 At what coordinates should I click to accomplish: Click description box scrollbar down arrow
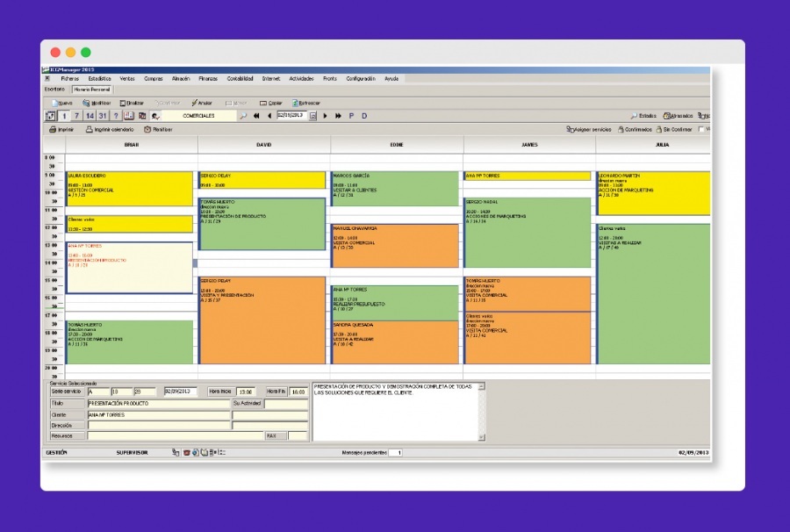point(482,437)
